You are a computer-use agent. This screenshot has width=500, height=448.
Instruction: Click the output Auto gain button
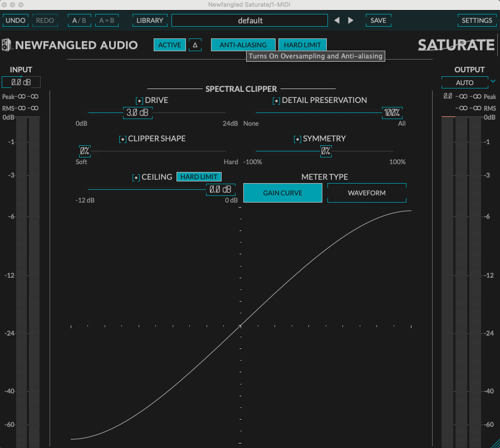point(464,82)
